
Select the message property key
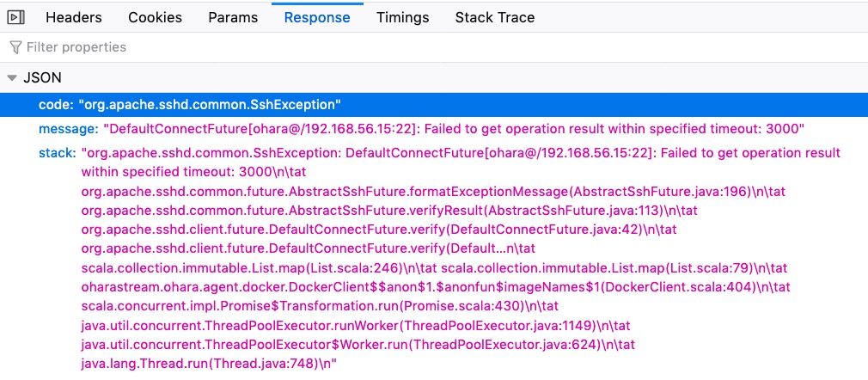tap(69, 129)
